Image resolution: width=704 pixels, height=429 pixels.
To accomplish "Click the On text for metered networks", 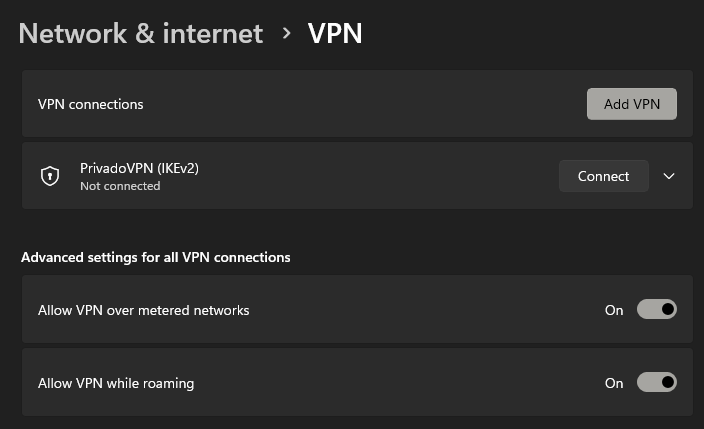I will [x=614, y=310].
